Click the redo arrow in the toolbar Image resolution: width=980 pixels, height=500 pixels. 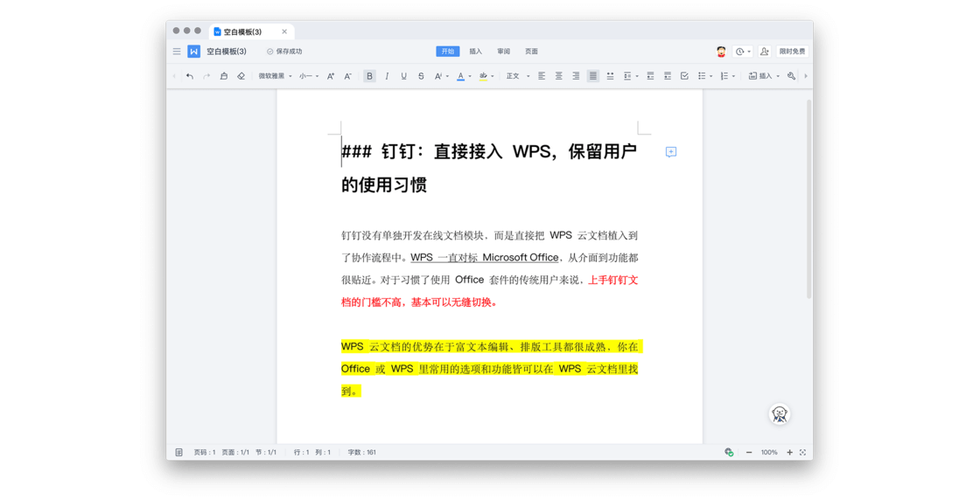pyautogui.click(x=206, y=76)
